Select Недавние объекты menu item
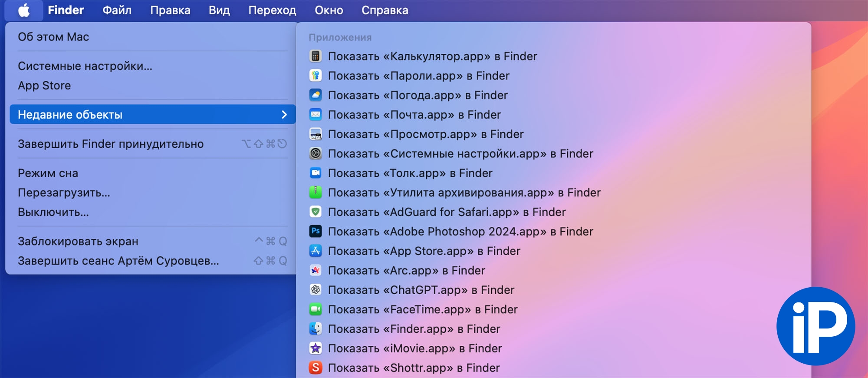The image size is (868, 378). click(152, 115)
